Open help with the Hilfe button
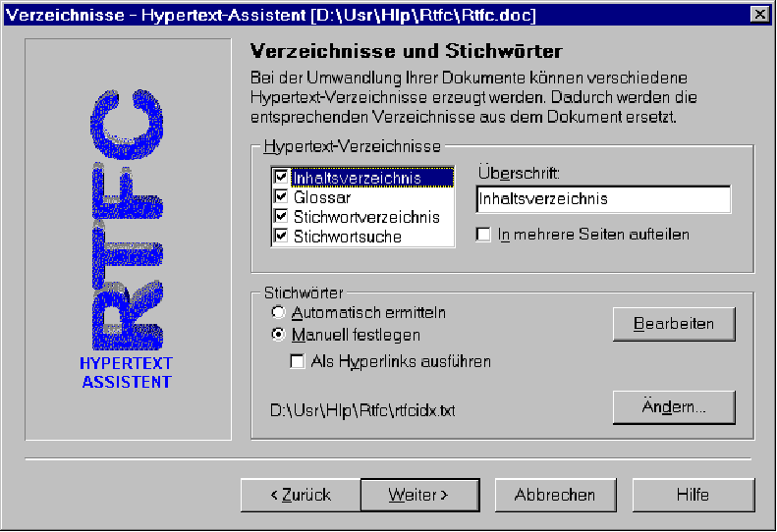 click(693, 495)
